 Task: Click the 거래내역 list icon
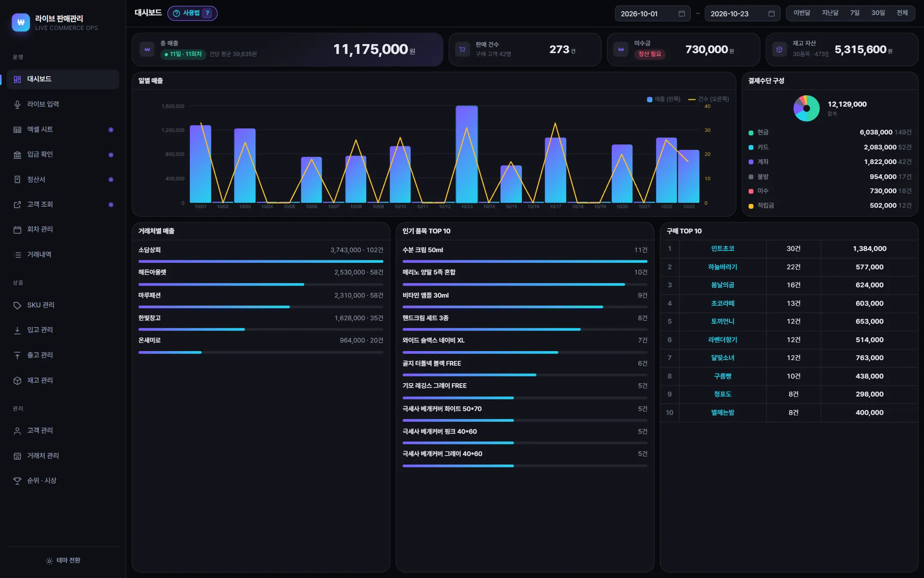tap(17, 255)
